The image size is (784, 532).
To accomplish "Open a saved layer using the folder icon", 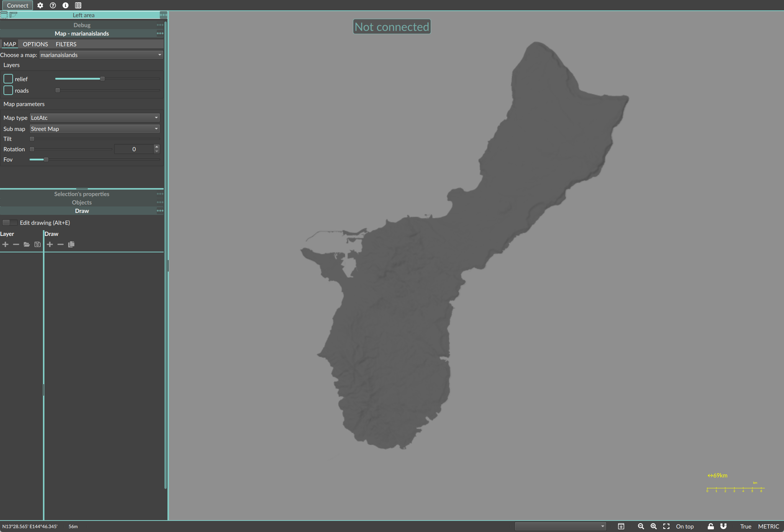I will [26, 244].
